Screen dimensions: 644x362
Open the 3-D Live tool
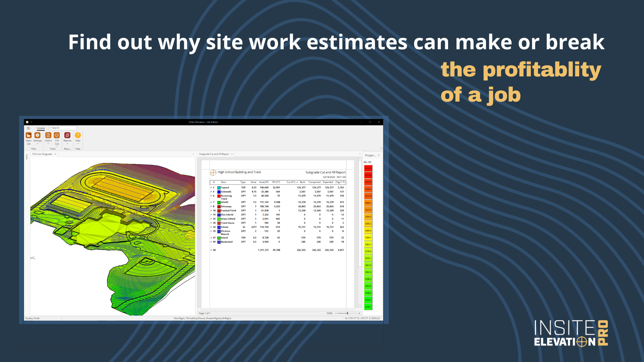(x=57, y=135)
